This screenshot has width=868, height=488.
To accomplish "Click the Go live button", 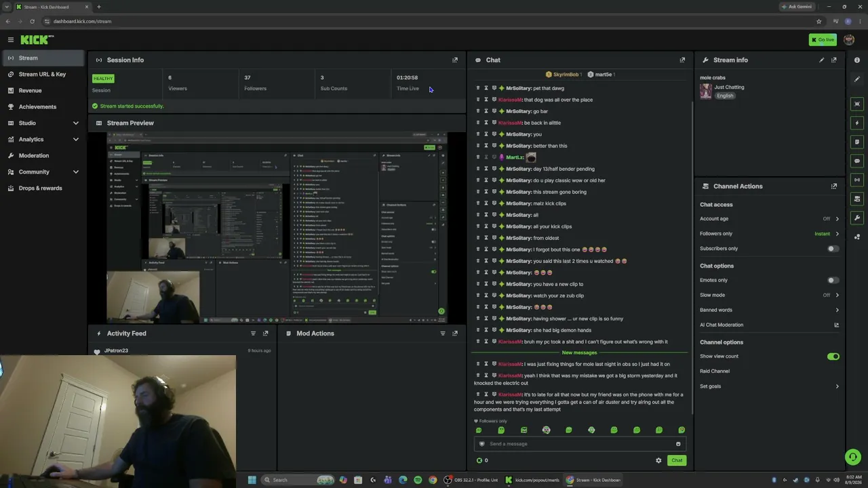I will [823, 40].
